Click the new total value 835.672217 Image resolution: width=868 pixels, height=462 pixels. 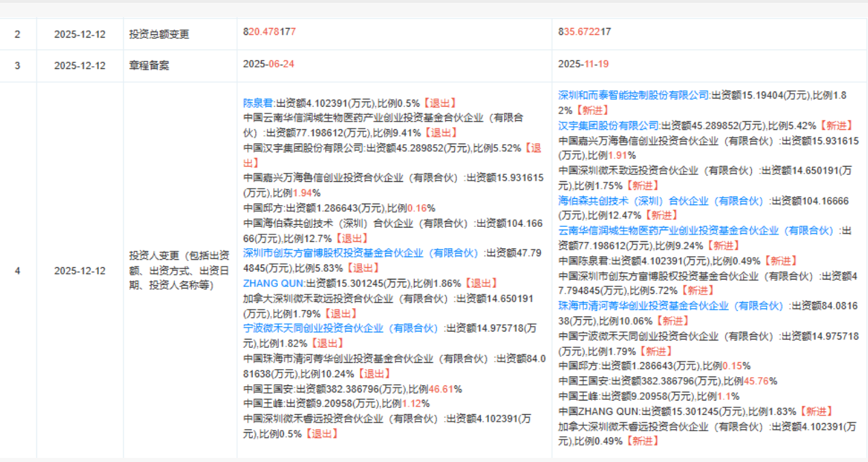(584, 32)
